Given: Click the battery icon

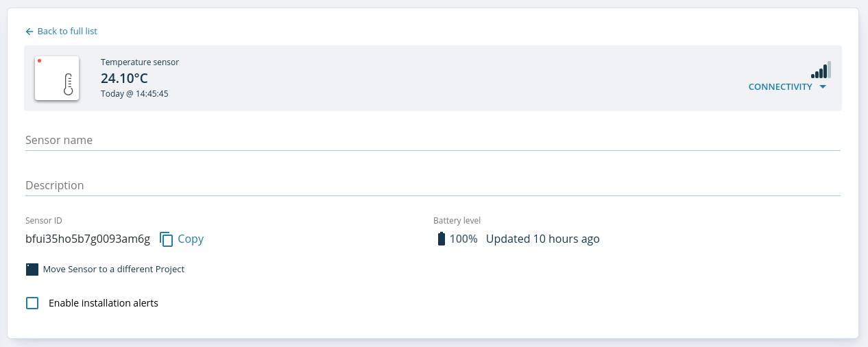Looking at the screenshot, I should pyautogui.click(x=442, y=239).
